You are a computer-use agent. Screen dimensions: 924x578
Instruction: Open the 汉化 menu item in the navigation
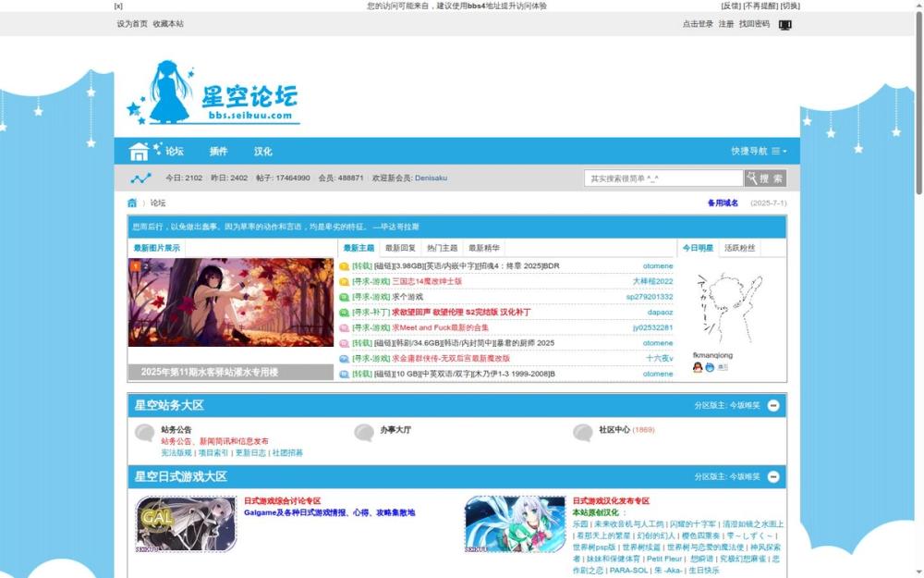263,150
